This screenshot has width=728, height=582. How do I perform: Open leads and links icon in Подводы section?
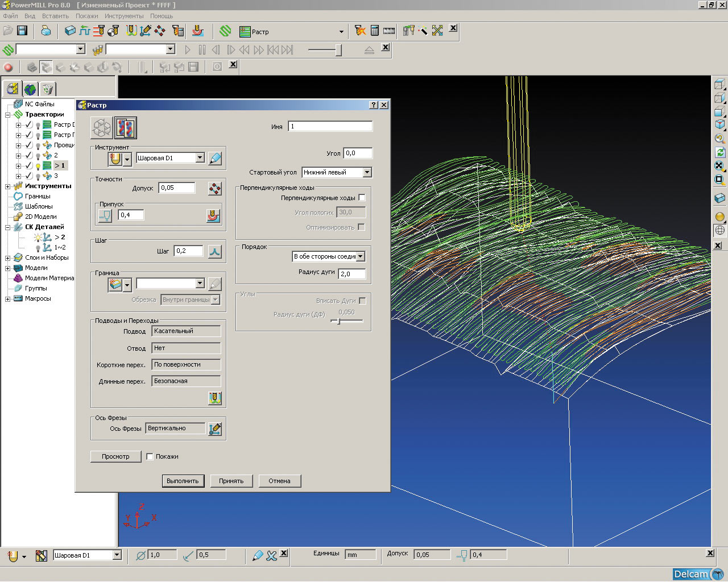pos(214,398)
